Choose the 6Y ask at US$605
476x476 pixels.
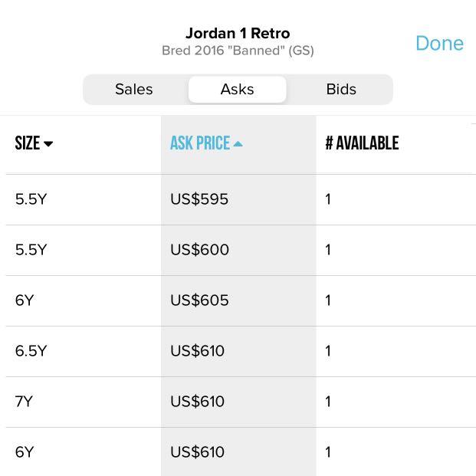(238, 300)
